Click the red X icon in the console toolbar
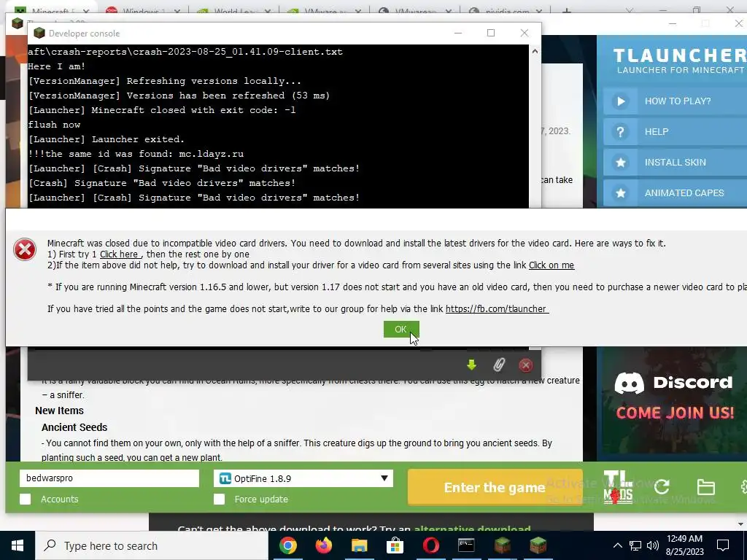The image size is (747, 560). click(x=525, y=365)
